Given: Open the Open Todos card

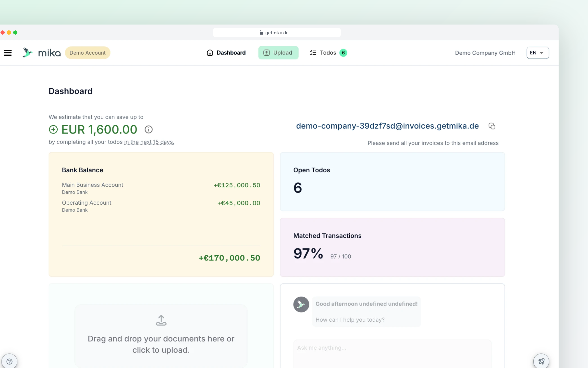Looking at the screenshot, I should (x=392, y=182).
